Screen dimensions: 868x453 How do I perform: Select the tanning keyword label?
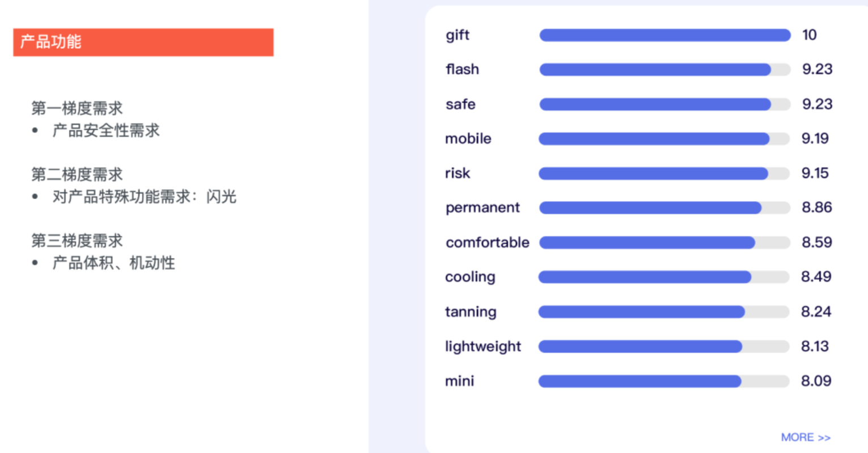(x=471, y=312)
